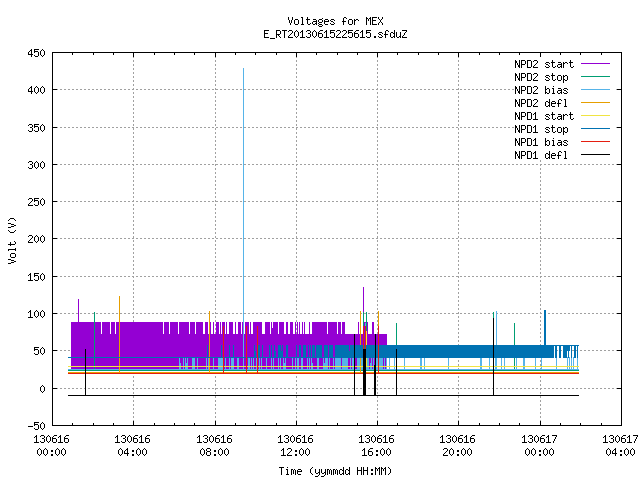
Task: Click the 130616 04:00 time tick label
Action: [132, 446]
